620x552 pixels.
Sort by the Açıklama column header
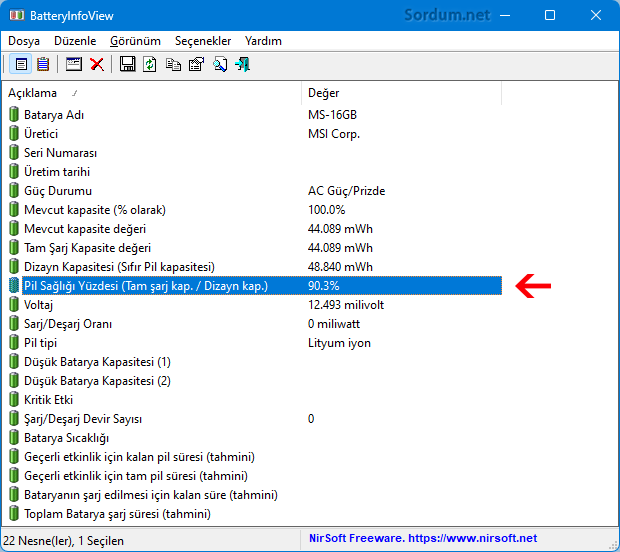pyautogui.click(x=152, y=93)
